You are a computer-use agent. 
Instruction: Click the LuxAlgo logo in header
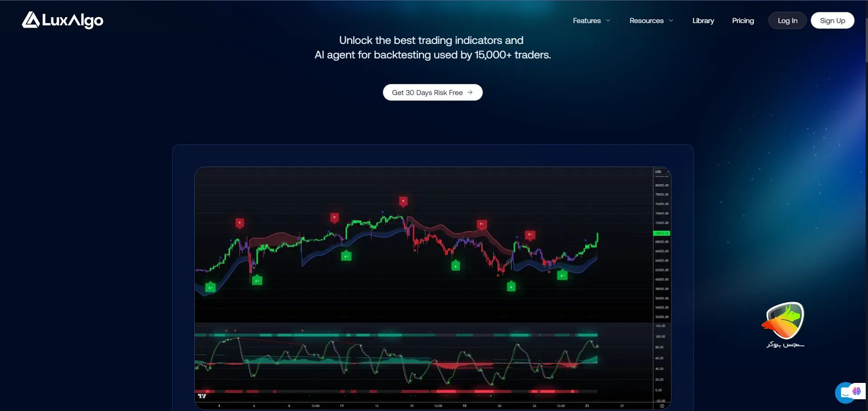(62, 20)
